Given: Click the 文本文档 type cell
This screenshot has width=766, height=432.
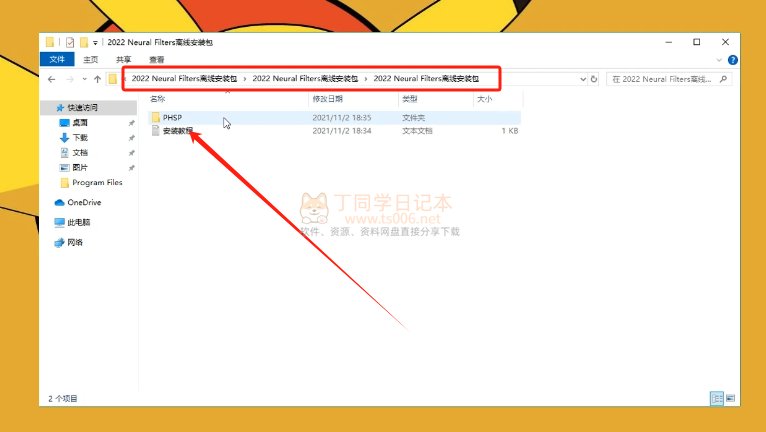Looking at the screenshot, I should pos(417,131).
